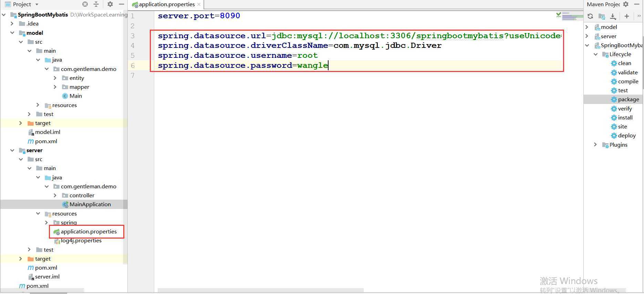
Task: Open root pom.xml at bottom of tree
Action: click(x=34, y=286)
